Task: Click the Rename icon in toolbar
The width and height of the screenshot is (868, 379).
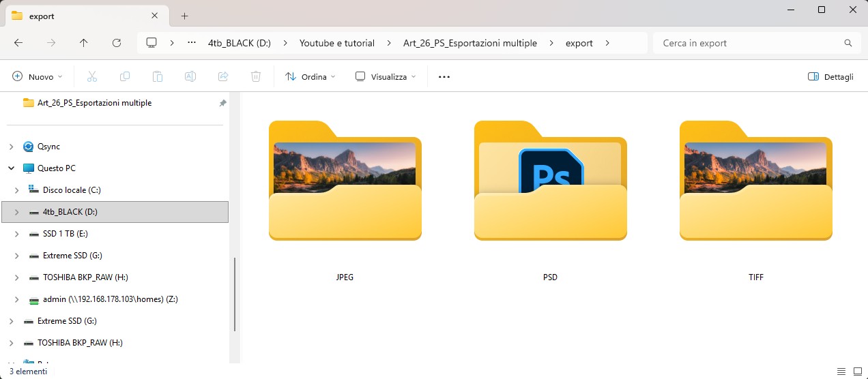Action: tap(190, 77)
